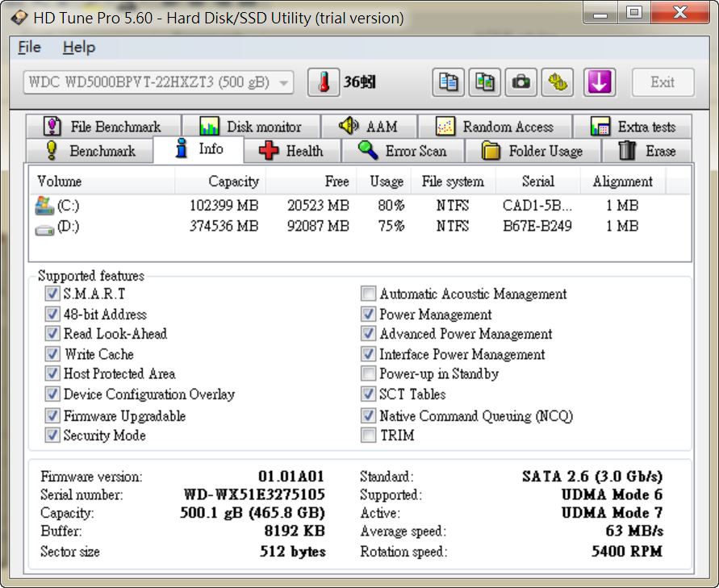The width and height of the screenshot is (719, 588).
Task: Open the Extra tests tab
Action: [633, 127]
